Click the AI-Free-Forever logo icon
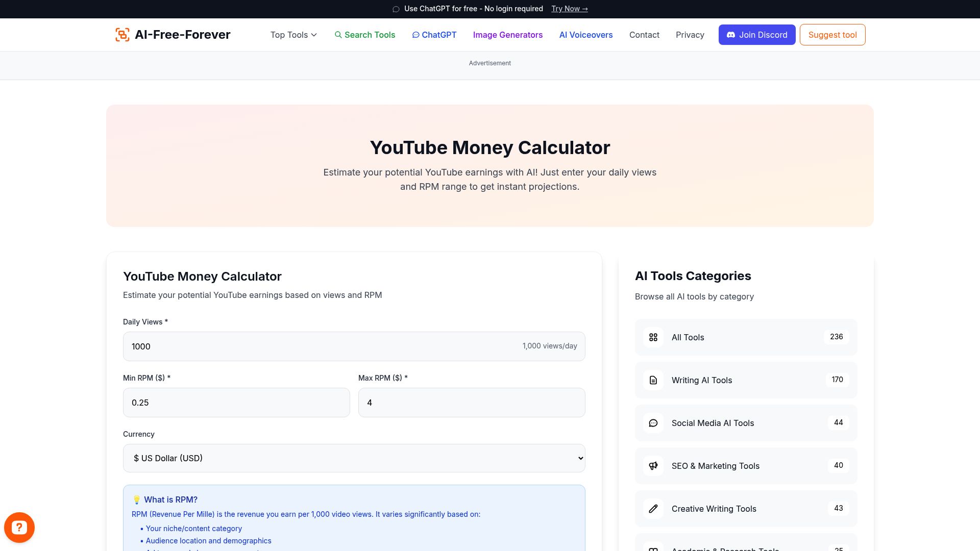 122,35
